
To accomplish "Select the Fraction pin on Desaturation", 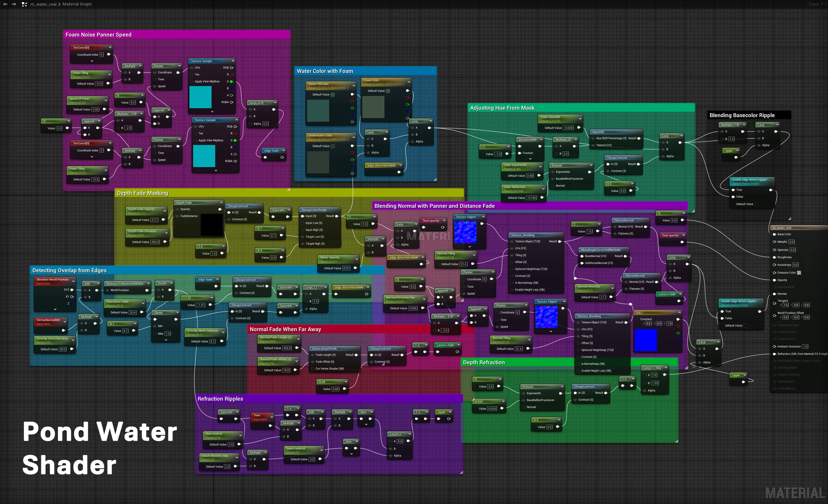I will tap(520, 153).
